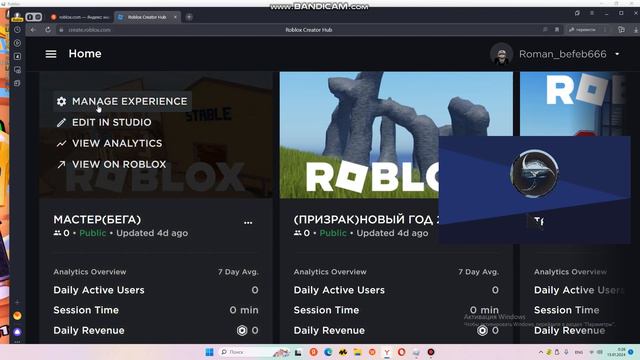Screen dimensions: 640x360
Task: Switch to the Roblox Creator Hub browser tab
Action: tap(147, 17)
